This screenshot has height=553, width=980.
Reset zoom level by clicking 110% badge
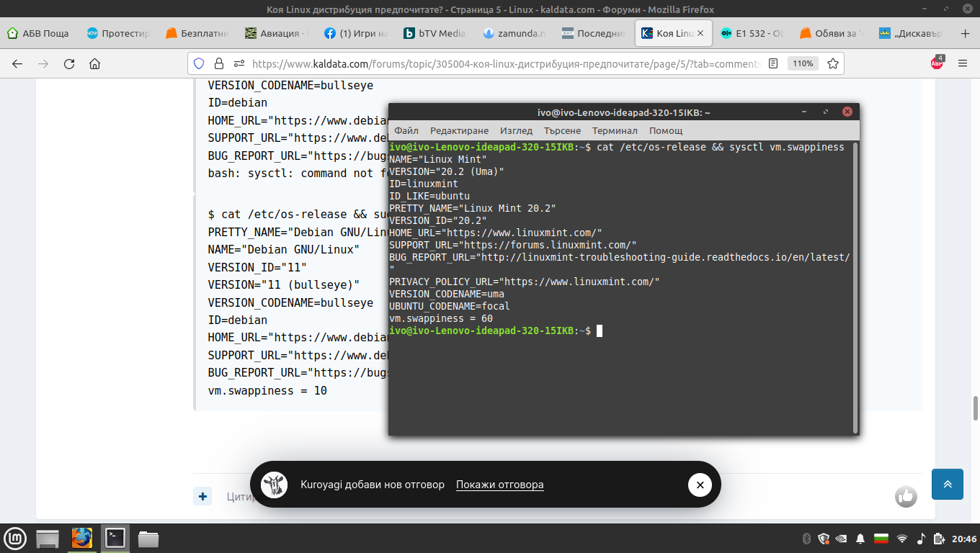point(803,63)
